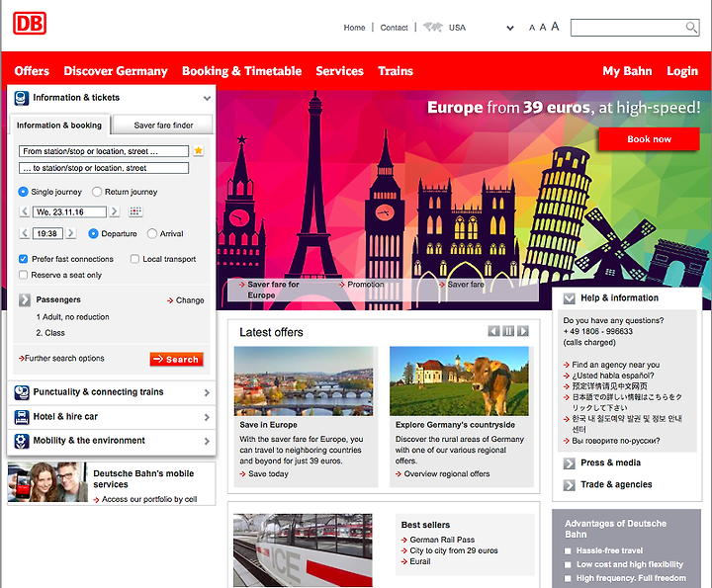The width and height of the screenshot is (712, 588).
Task: Show next latest offer
Action: [523, 331]
